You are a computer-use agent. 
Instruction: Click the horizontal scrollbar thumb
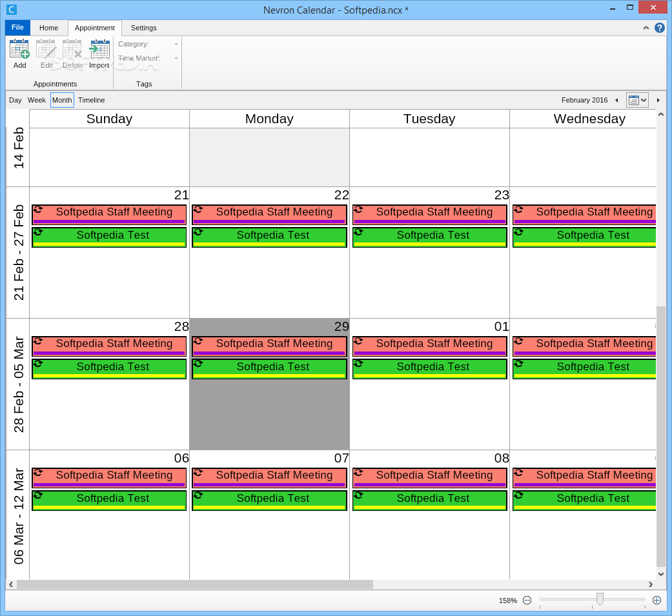point(194,584)
